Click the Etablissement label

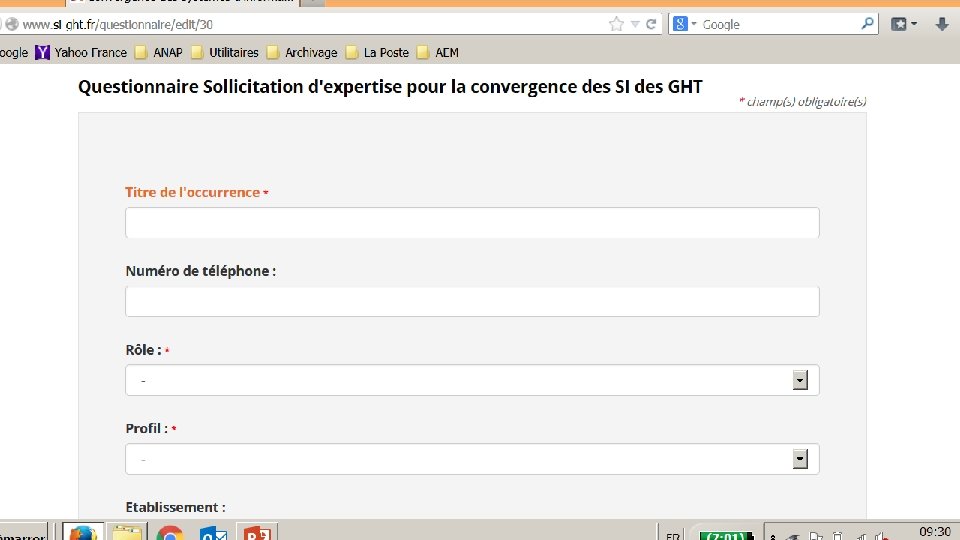175,507
